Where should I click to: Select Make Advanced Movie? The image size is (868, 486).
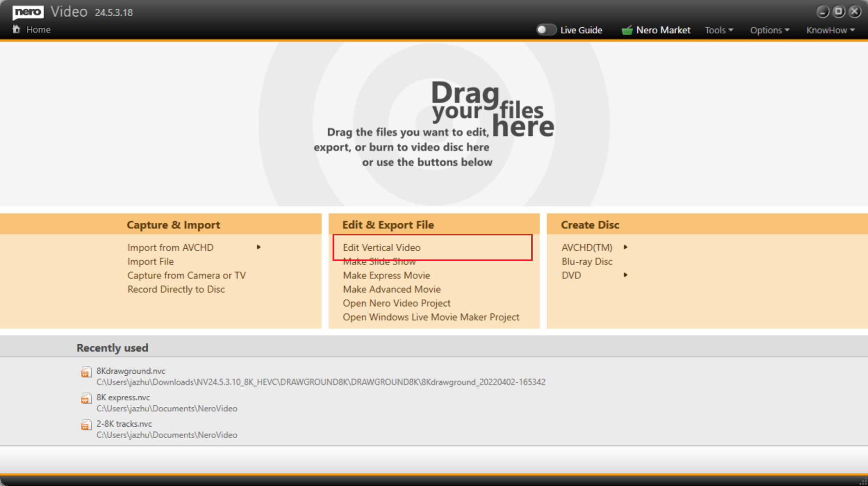point(392,289)
